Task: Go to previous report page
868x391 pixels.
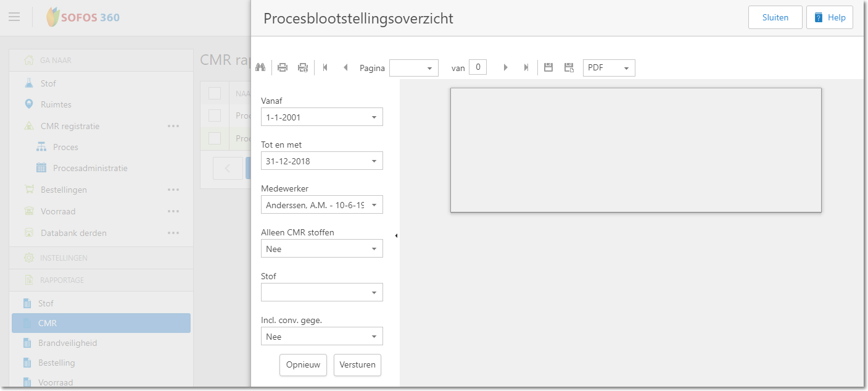Action: coord(345,68)
